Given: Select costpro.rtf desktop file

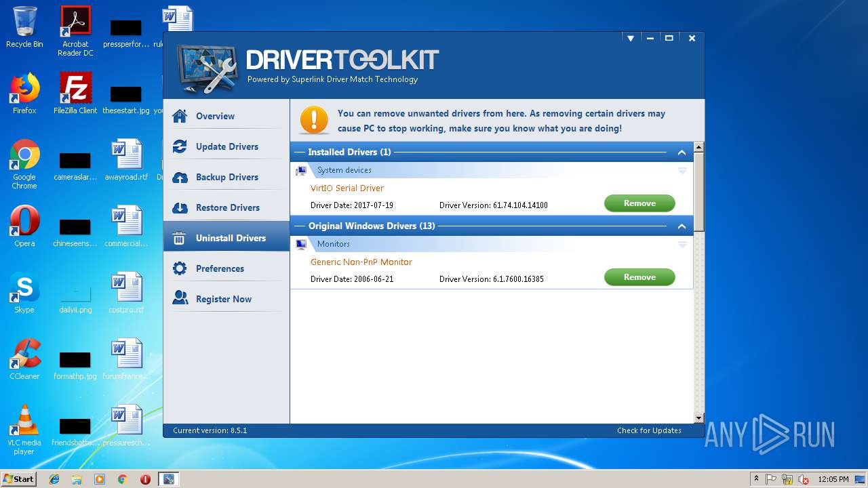Looking at the screenshot, I should point(126,293).
